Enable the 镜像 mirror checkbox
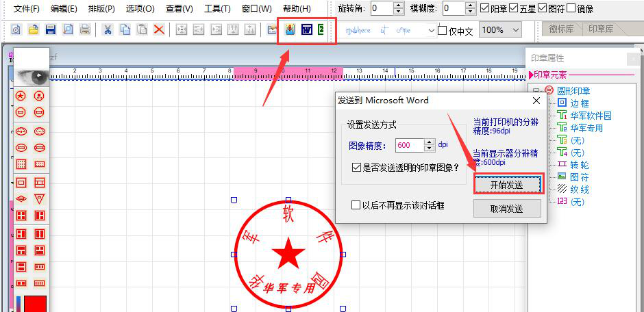This screenshot has height=312, width=644. (x=571, y=8)
